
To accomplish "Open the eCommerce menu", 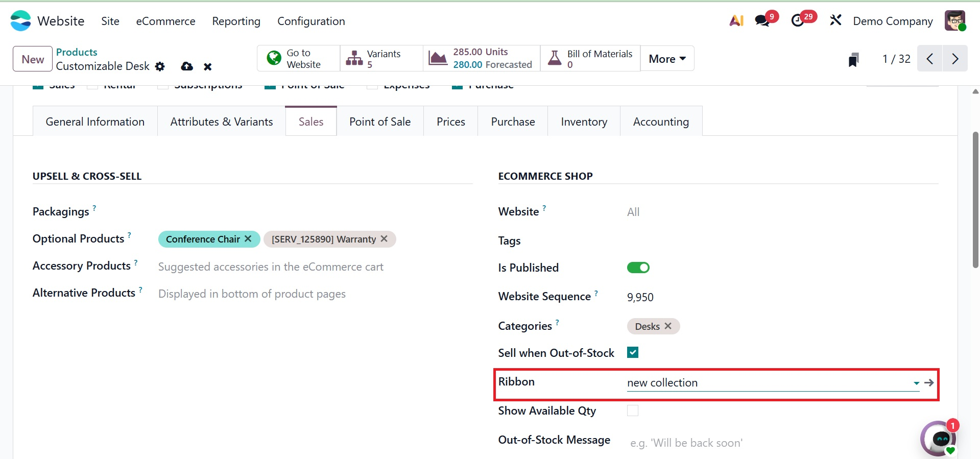I will [165, 21].
